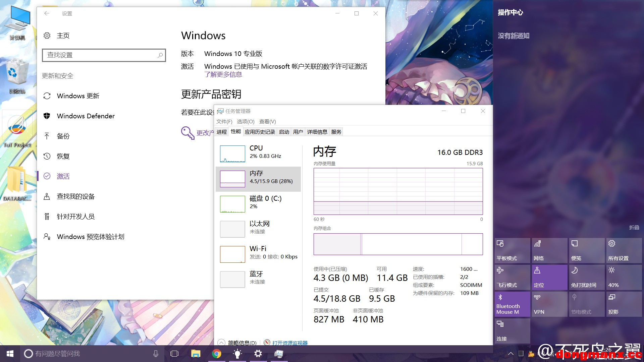Toggle Bluetooth quick action tile

pos(512,304)
